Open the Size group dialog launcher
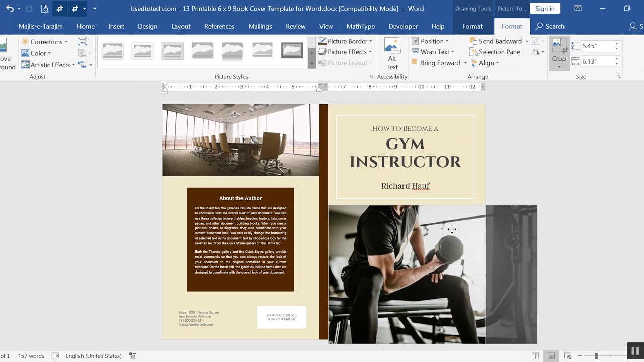The height and width of the screenshot is (362, 644). point(618,77)
